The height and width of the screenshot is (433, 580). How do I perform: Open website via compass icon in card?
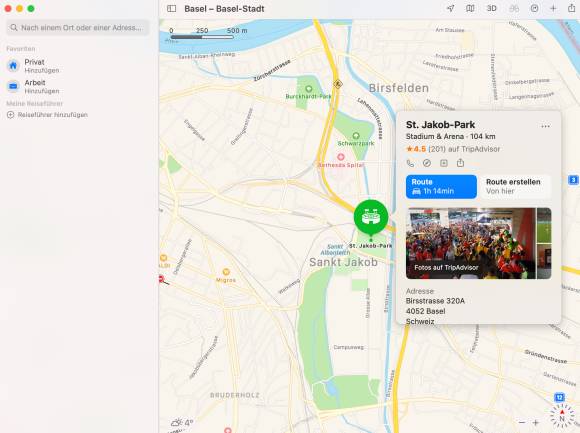click(427, 163)
